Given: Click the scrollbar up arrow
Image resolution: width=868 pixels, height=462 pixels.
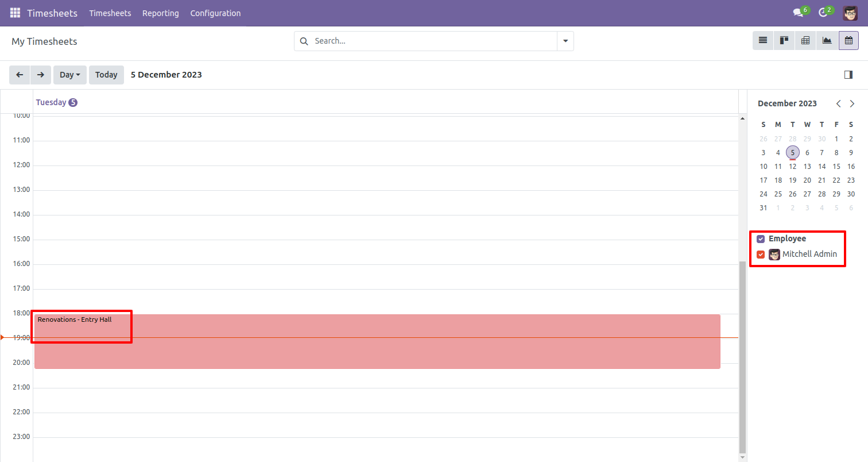Looking at the screenshot, I should click(x=742, y=118).
